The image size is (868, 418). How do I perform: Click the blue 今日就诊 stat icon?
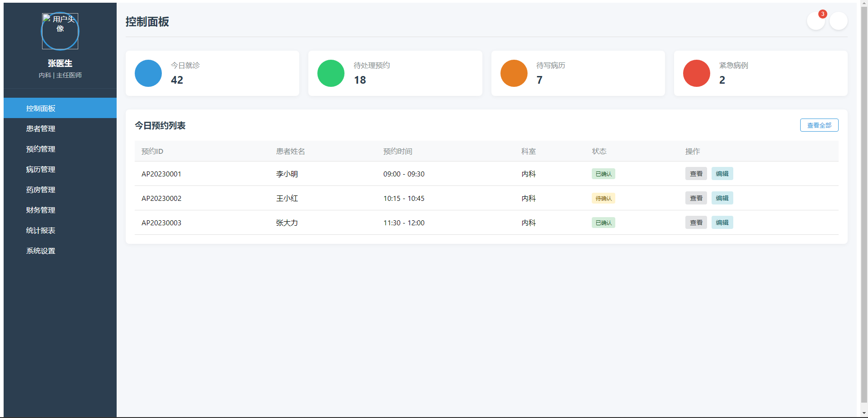pyautogui.click(x=148, y=73)
